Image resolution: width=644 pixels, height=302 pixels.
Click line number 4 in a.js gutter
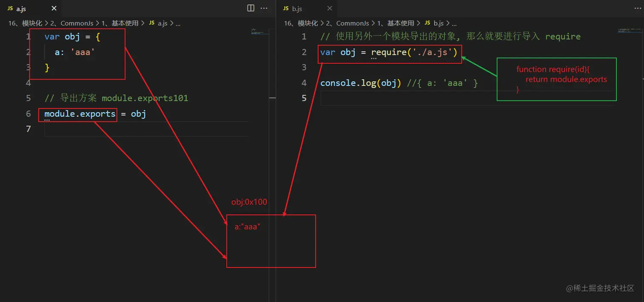pyautogui.click(x=29, y=83)
